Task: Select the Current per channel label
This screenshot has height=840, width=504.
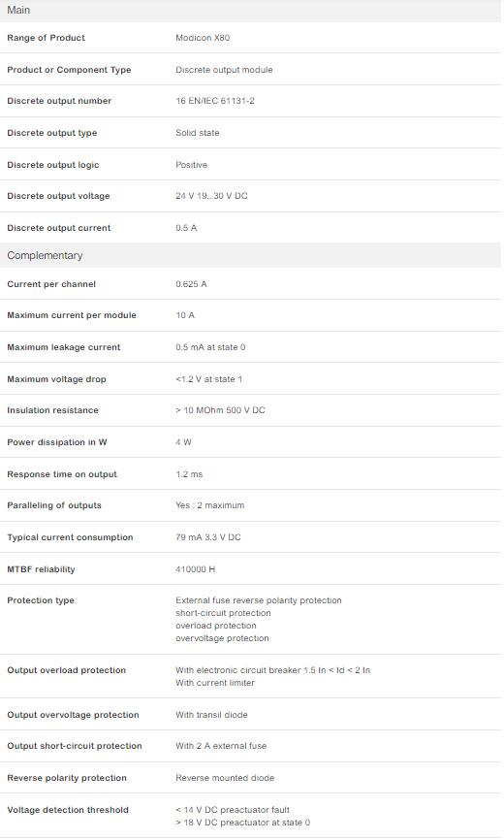Action: coord(51,284)
